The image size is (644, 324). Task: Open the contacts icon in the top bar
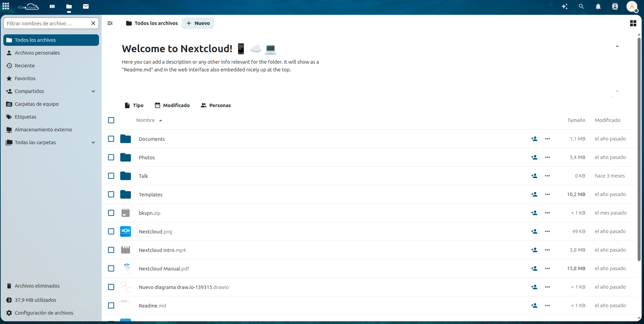(615, 6)
